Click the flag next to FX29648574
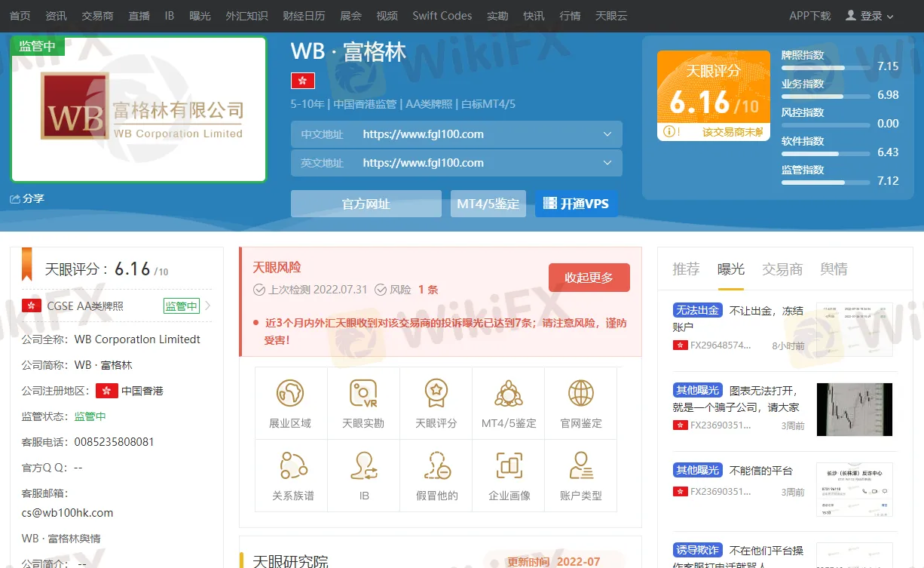 681,345
